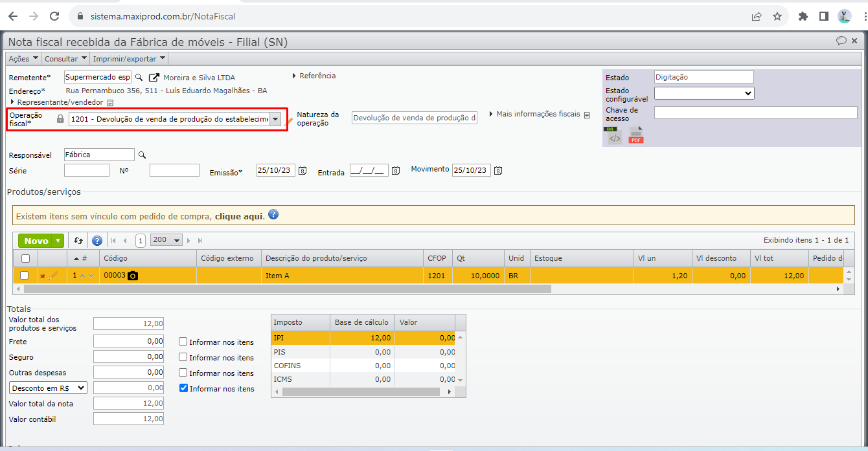Image resolution: width=868 pixels, height=451 pixels.
Task: Open the comment bubble icon in the window title bar
Action: point(841,41)
